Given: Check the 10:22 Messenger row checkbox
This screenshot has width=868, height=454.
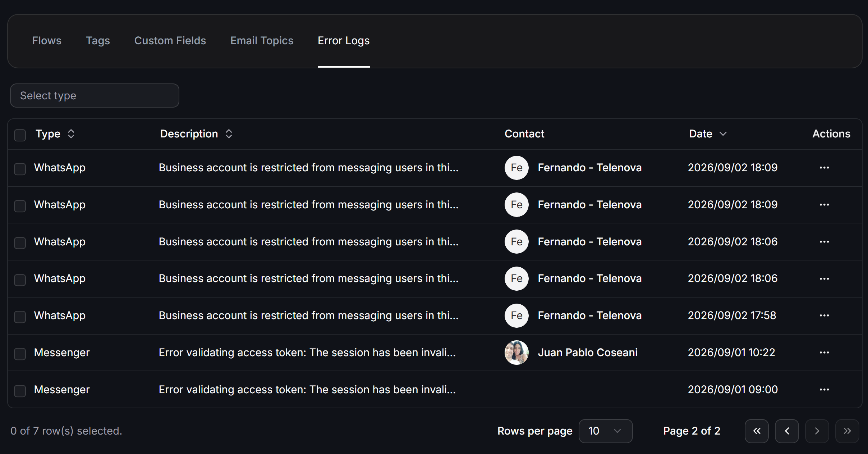Looking at the screenshot, I should (x=20, y=354).
